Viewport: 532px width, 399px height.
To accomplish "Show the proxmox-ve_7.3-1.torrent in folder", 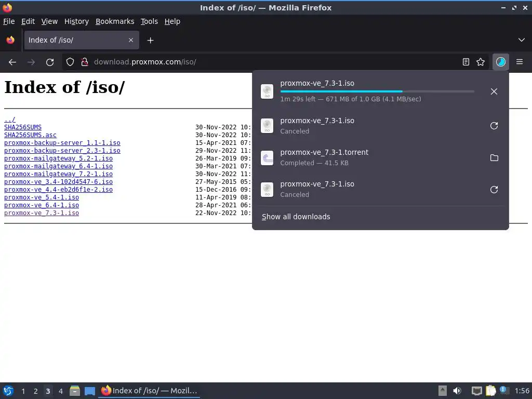I will coord(494,158).
